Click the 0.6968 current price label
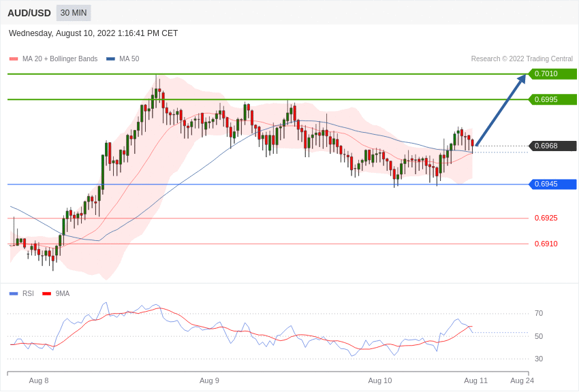Viewport: 579px width, 392px height. [552, 146]
